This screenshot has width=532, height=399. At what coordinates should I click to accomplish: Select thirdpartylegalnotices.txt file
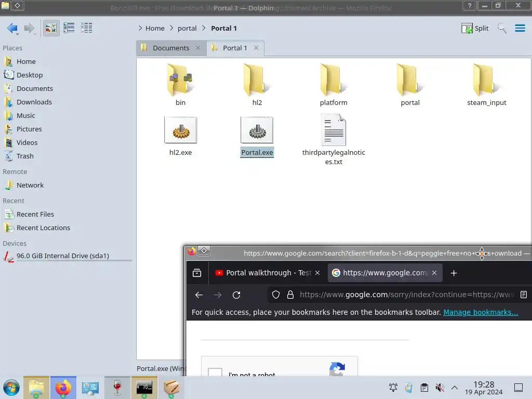coord(334,140)
